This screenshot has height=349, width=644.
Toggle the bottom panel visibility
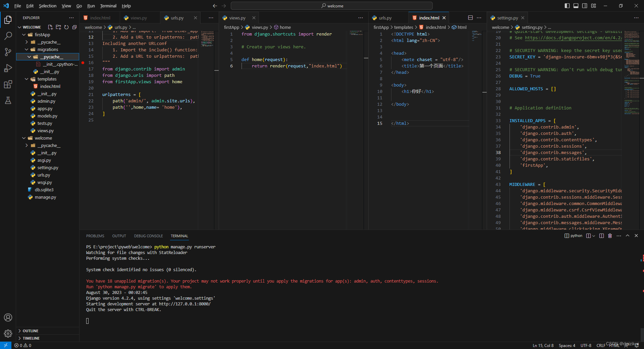576,6
